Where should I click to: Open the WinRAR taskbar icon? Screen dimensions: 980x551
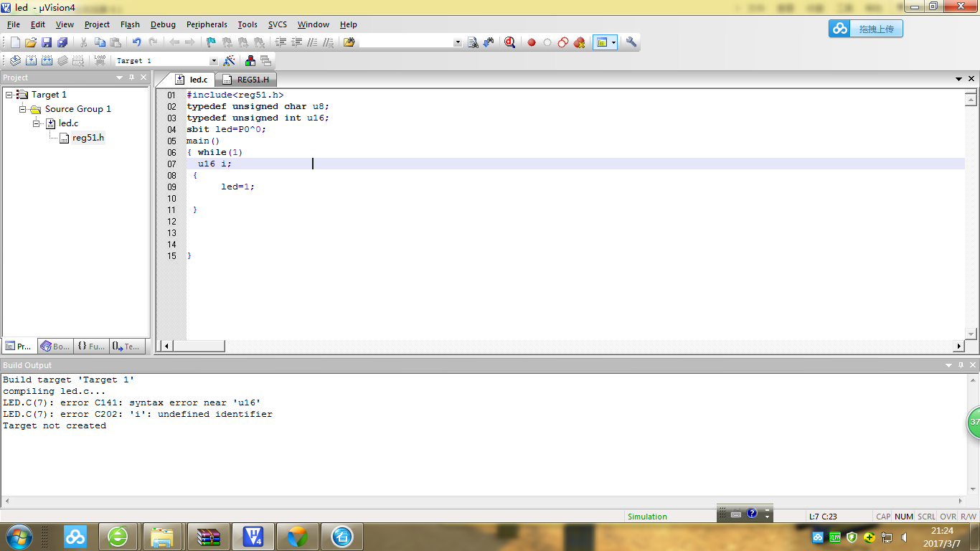pyautogui.click(x=208, y=536)
